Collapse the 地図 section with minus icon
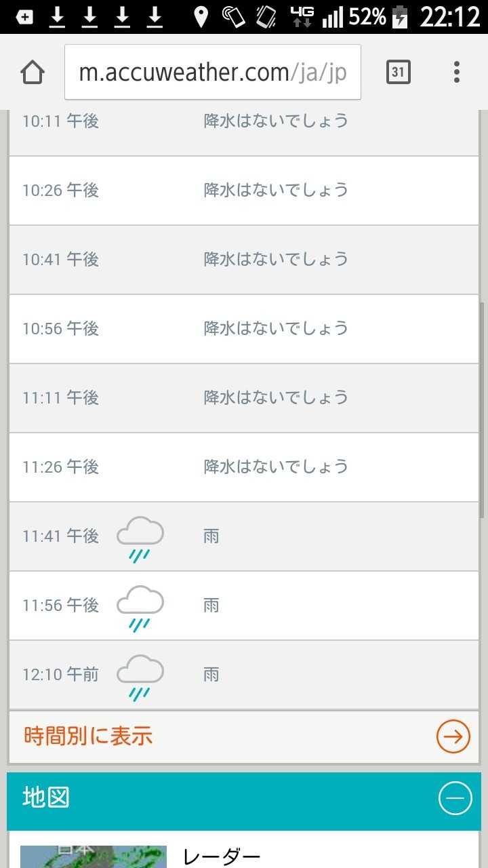 [455, 800]
